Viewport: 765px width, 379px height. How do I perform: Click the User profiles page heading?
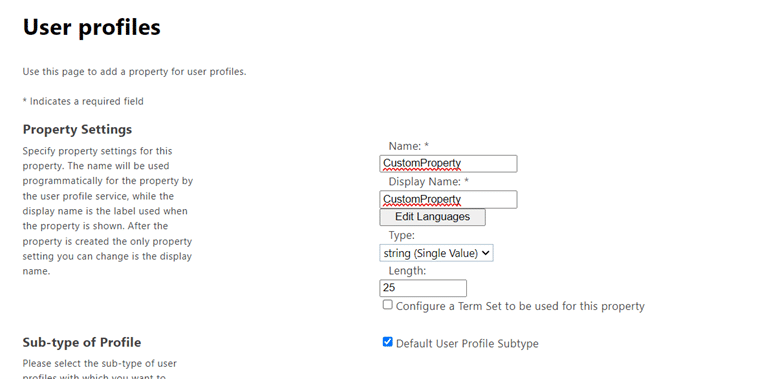coord(92,27)
